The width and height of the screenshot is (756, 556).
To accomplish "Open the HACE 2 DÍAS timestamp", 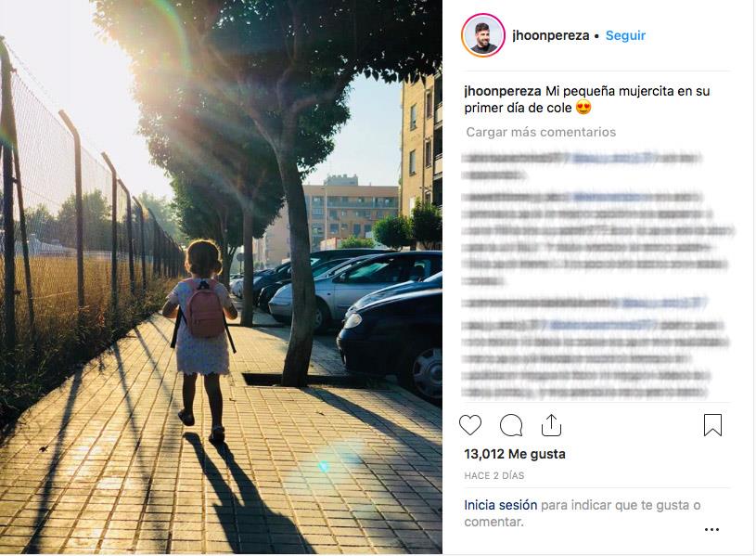I will (x=494, y=475).
